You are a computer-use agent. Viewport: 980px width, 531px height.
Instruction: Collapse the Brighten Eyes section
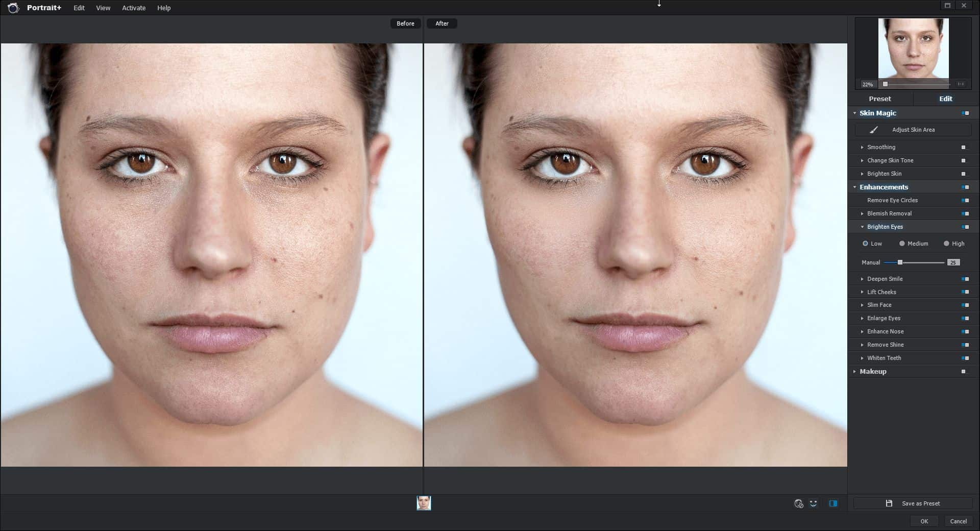[863, 227]
